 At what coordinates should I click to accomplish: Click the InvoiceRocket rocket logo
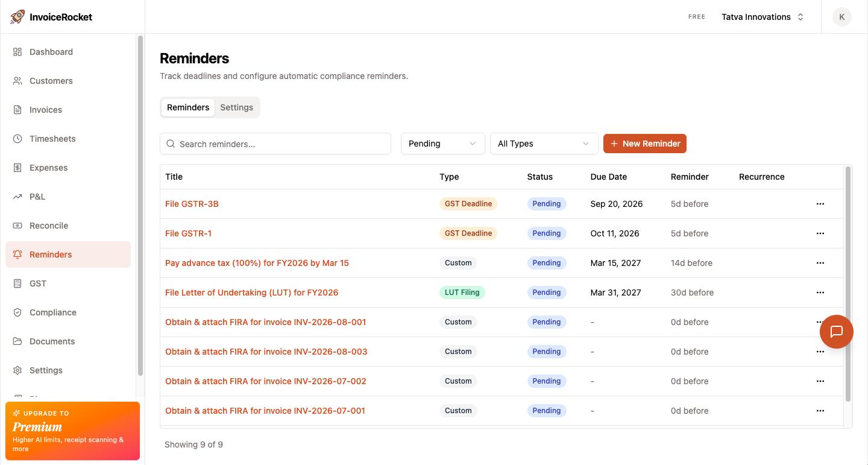coord(17,17)
